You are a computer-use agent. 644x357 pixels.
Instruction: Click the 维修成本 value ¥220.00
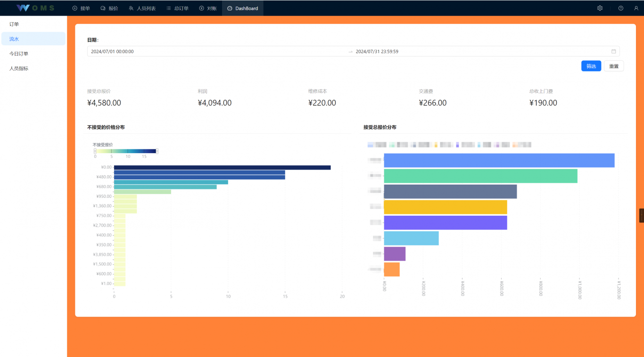coord(322,103)
